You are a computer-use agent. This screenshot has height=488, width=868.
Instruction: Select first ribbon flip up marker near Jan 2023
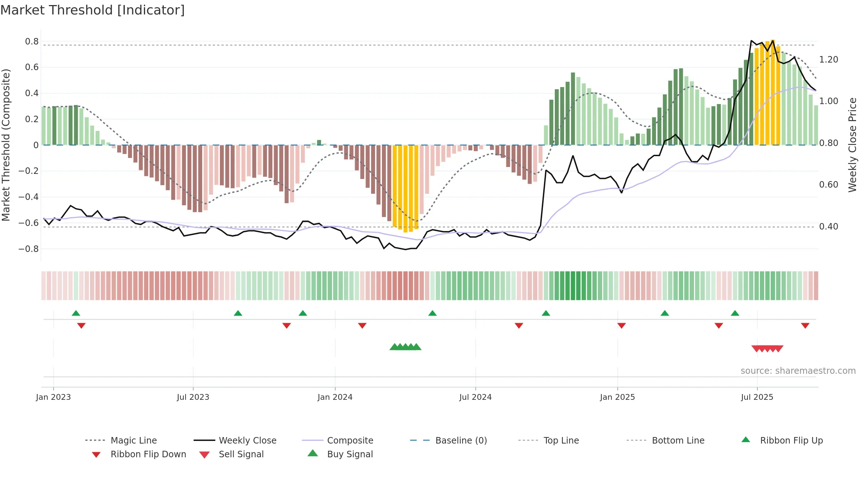(76, 313)
